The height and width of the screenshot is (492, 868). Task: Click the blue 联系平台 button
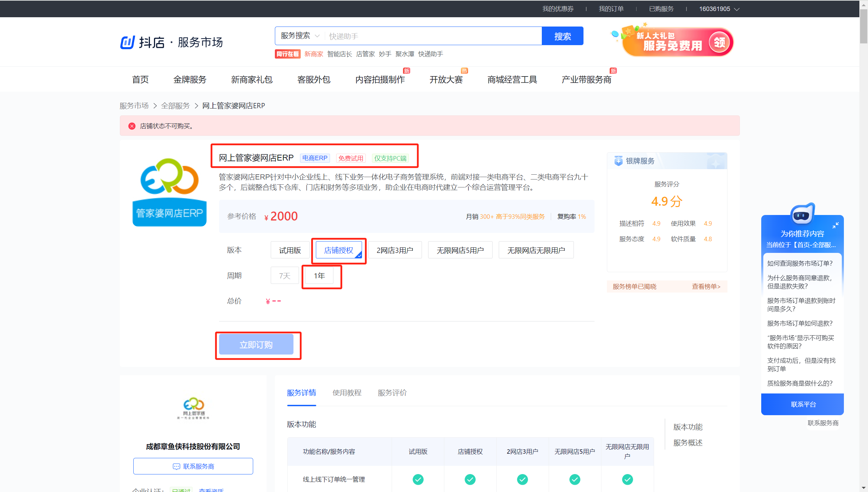click(x=803, y=404)
